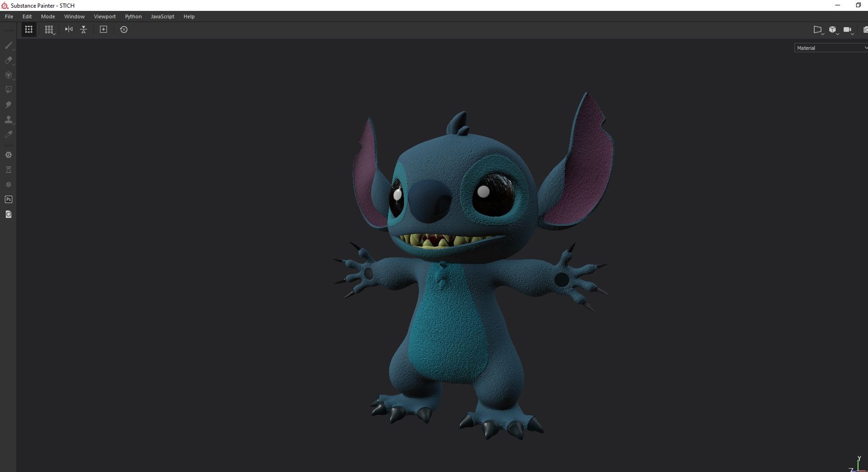Open the Help menu
The image size is (868, 472).
click(189, 16)
